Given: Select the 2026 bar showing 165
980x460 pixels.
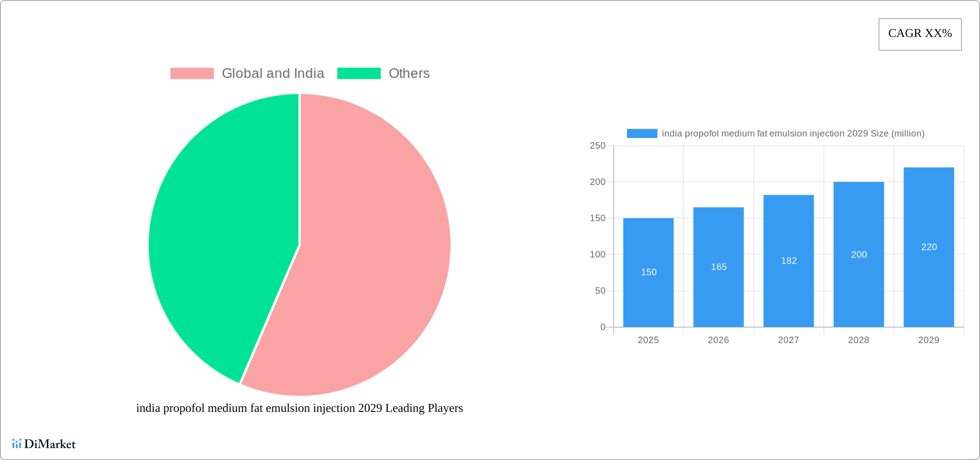Looking at the screenshot, I should coord(718,267).
